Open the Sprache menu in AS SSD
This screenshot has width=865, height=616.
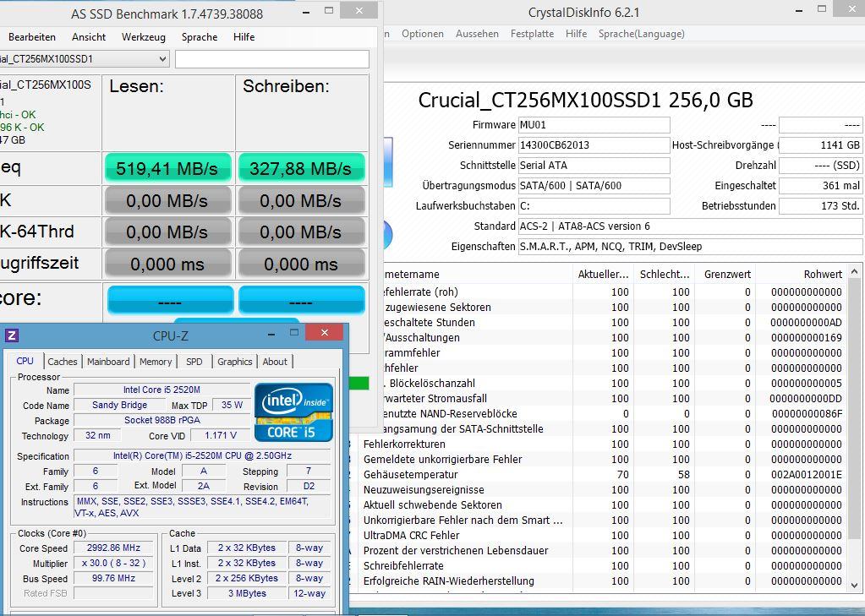point(200,37)
